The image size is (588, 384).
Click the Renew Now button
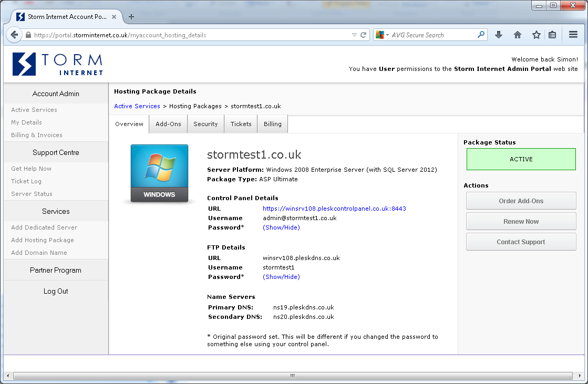pos(521,221)
